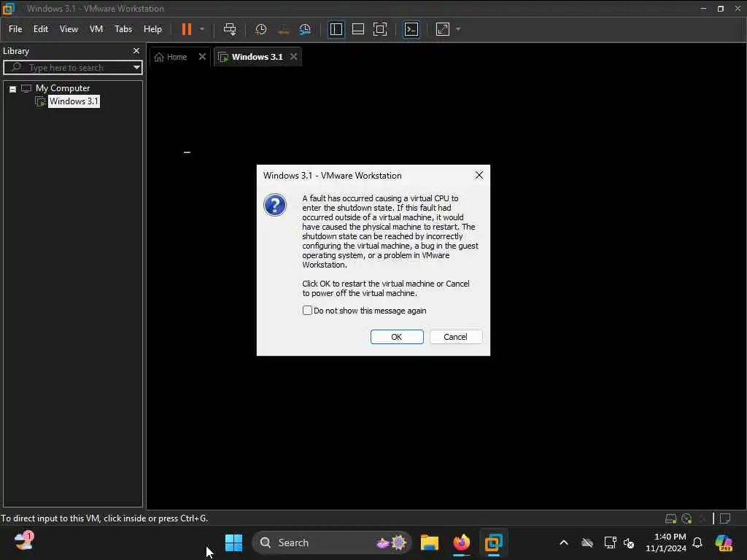
Task: Open the console view icon
Action: point(411,29)
